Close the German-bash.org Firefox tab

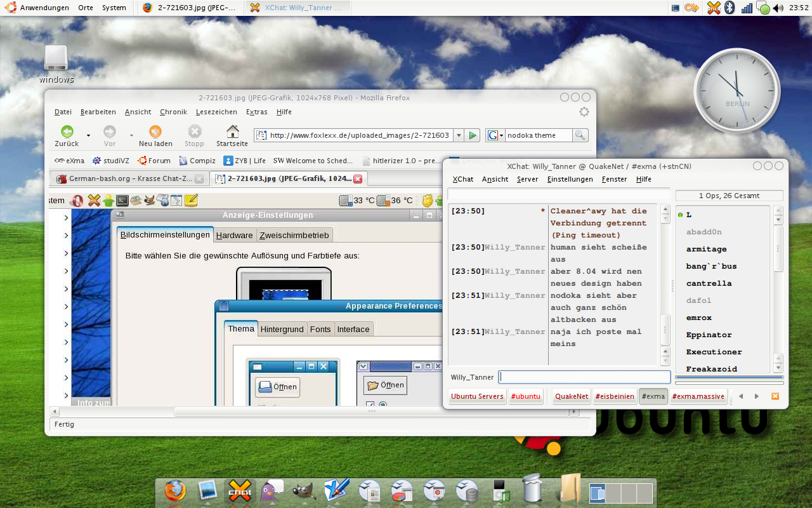click(x=199, y=179)
